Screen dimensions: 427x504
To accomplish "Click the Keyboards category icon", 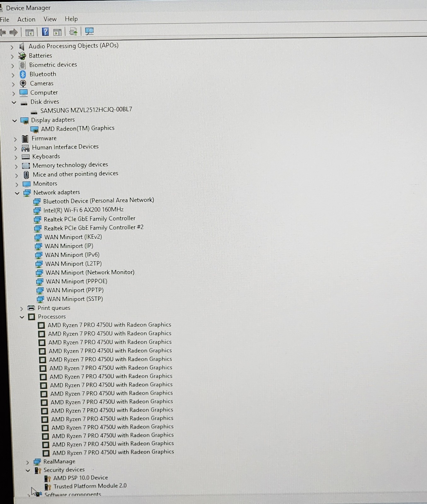I will click(26, 157).
